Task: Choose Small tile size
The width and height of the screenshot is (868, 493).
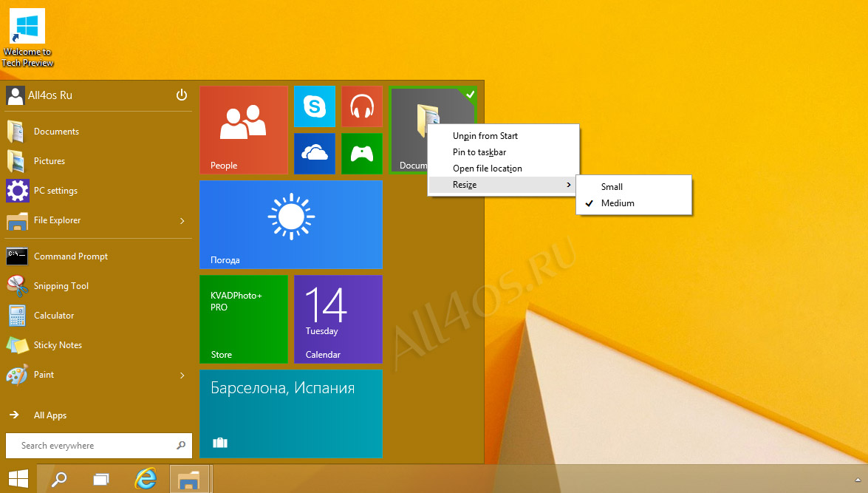Action: [634, 187]
